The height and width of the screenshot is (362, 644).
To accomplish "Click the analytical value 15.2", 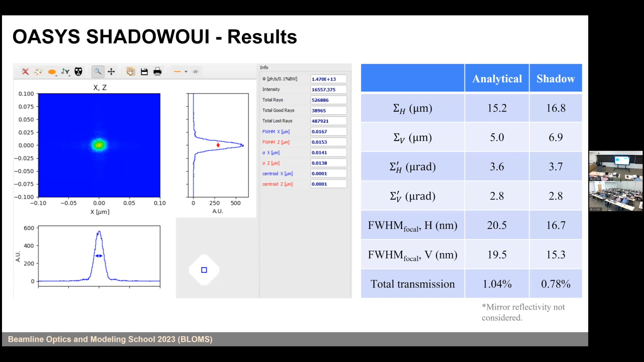I will point(497,108).
